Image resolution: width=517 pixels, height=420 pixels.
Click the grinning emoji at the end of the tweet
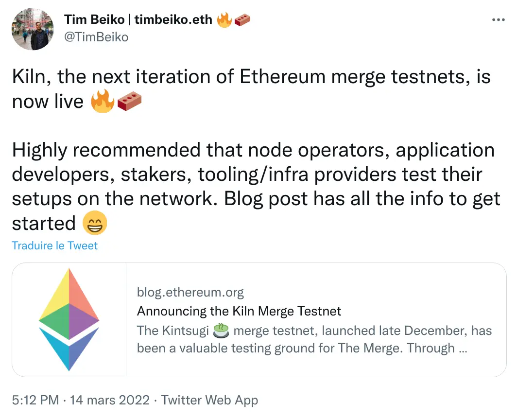(95, 223)
